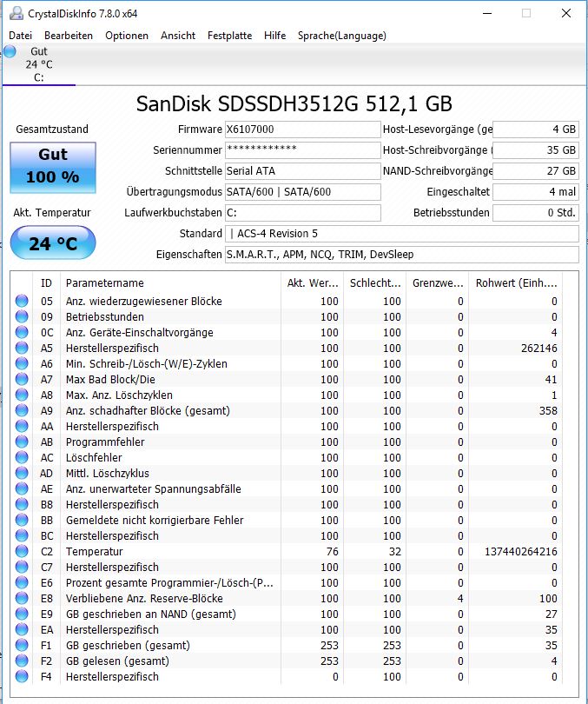The image size is (588, 704).
Task: Click status orb of row AC Löschfehler
Action: 22,457
